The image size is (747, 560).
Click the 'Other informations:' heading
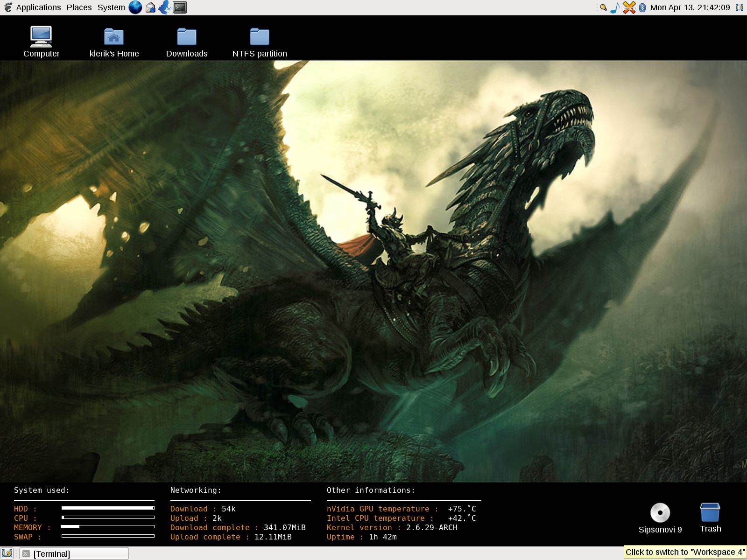371,490
